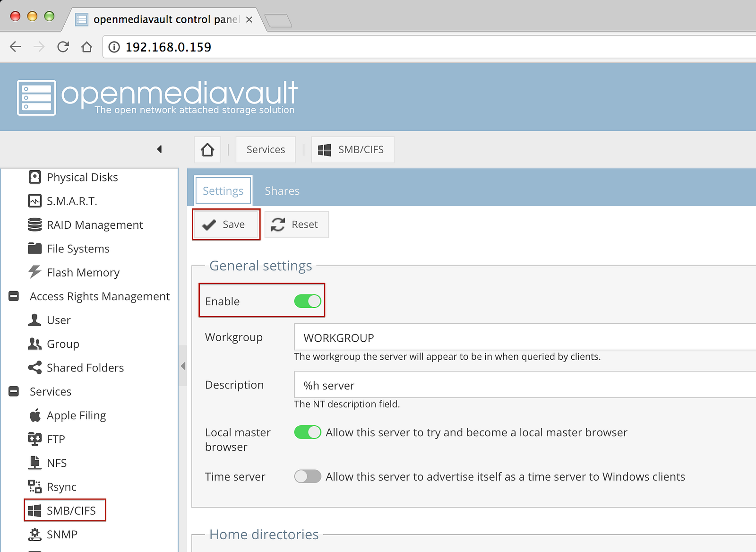Select Group under Access Rights Management
756x552 pixels.
pyautogui.click(x=63, y=344)
